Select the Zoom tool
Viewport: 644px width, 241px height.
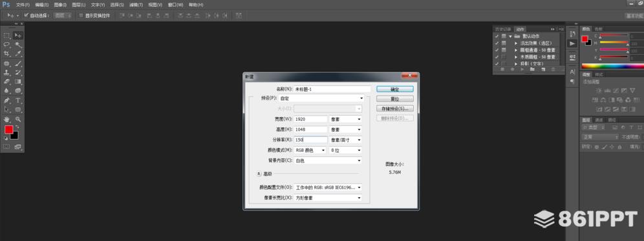click(x=18, y=120)
